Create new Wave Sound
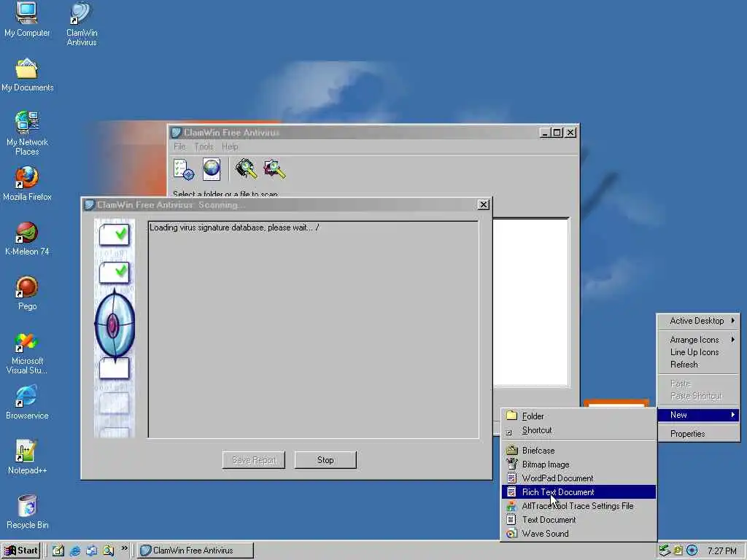 578,533
